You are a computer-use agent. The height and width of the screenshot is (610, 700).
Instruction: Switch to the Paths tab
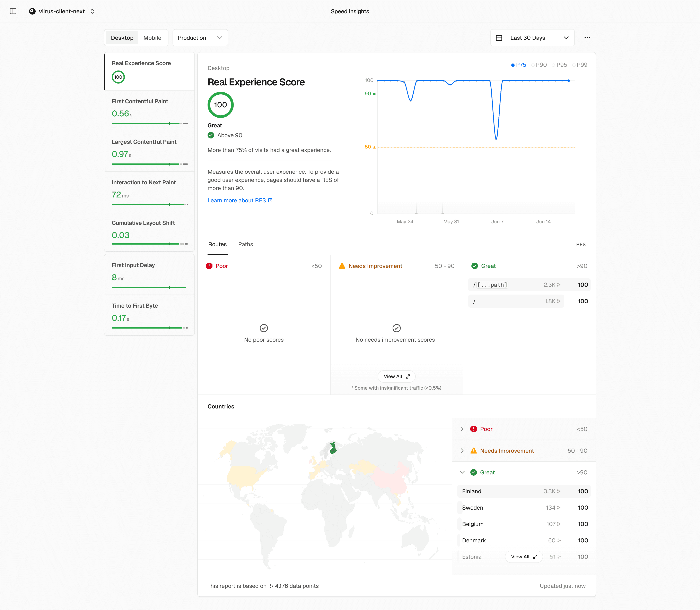point(246,244)
